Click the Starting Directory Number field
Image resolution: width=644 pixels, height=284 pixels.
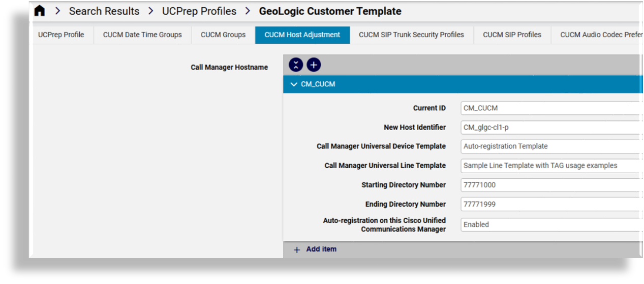coord(549,185)
